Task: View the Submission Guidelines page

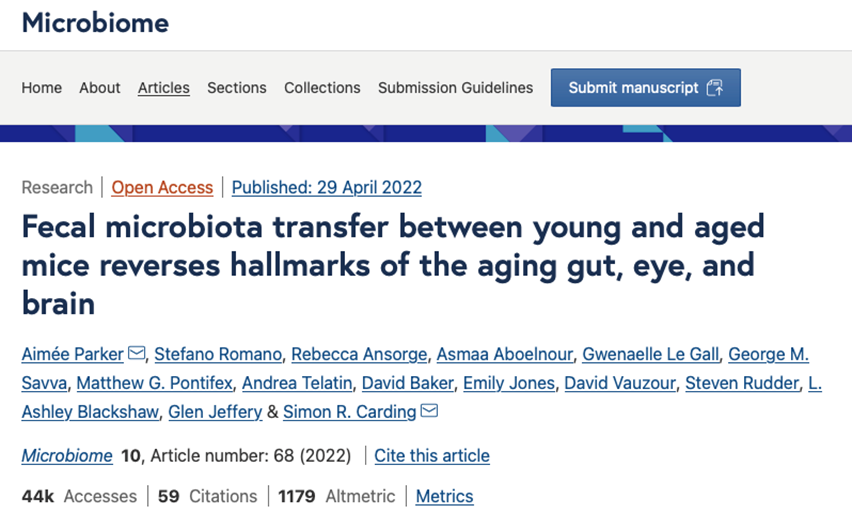Action: pyautogui.click(x=455, y=88)
